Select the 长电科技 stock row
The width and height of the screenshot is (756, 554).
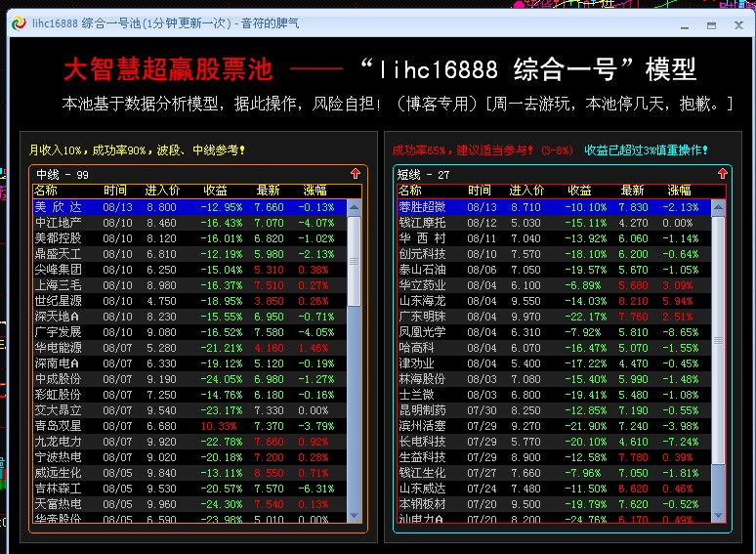[555, 442]
